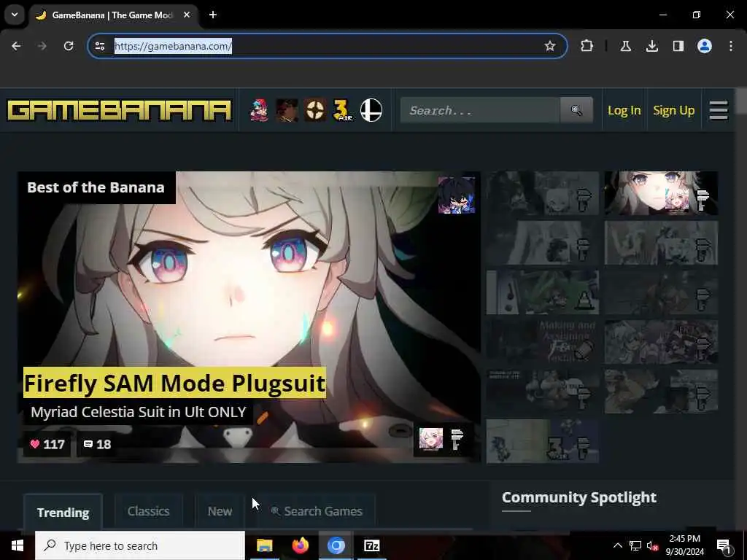
Task: Open the network tray icon
Action: pos(635,545)
